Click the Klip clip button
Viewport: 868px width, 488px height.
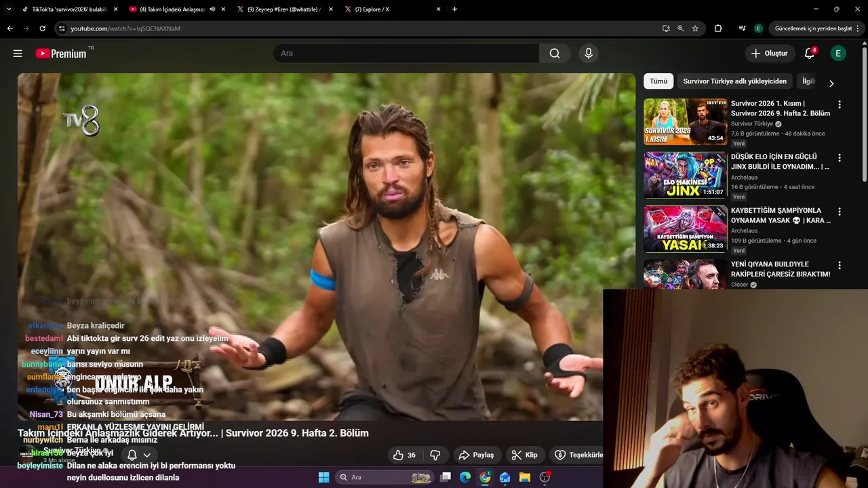point(524,455)
